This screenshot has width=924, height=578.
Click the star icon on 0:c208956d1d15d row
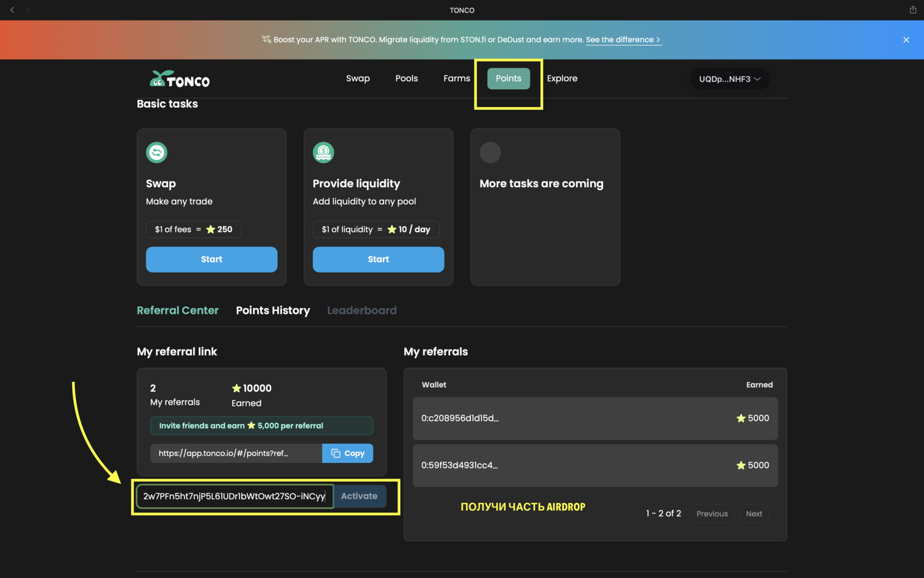741,418
